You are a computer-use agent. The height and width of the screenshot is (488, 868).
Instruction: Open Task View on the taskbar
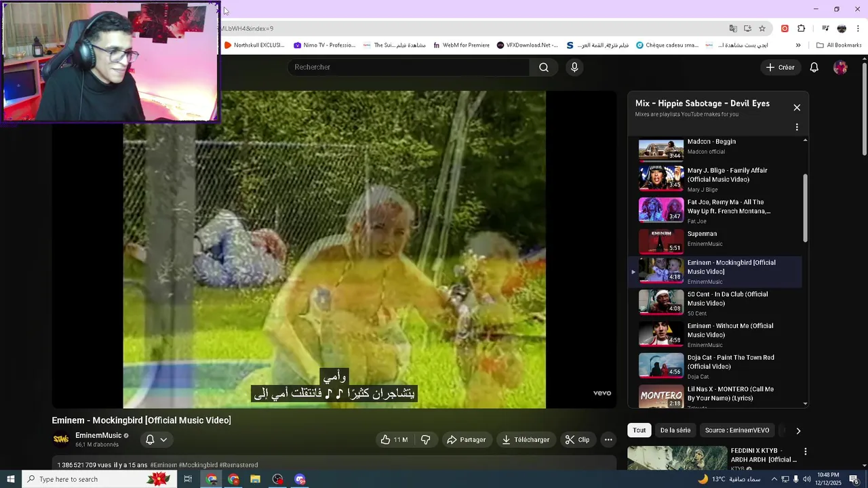point(188,479)
